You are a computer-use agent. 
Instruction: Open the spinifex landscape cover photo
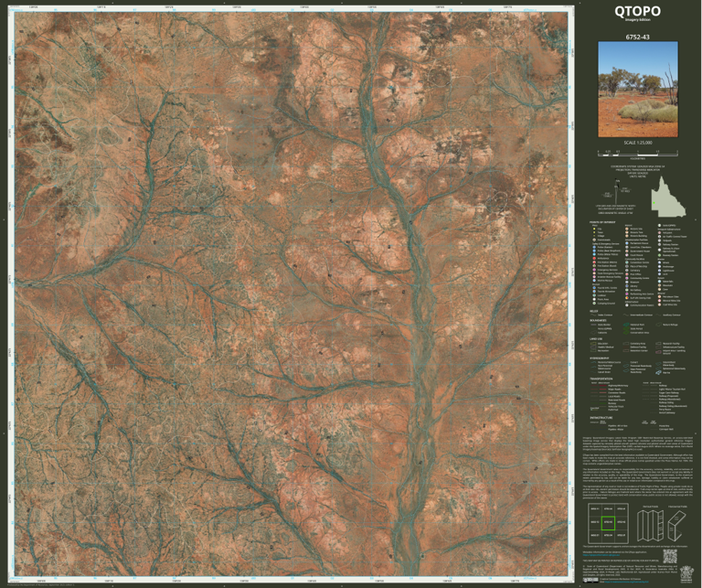pos(638,89)
